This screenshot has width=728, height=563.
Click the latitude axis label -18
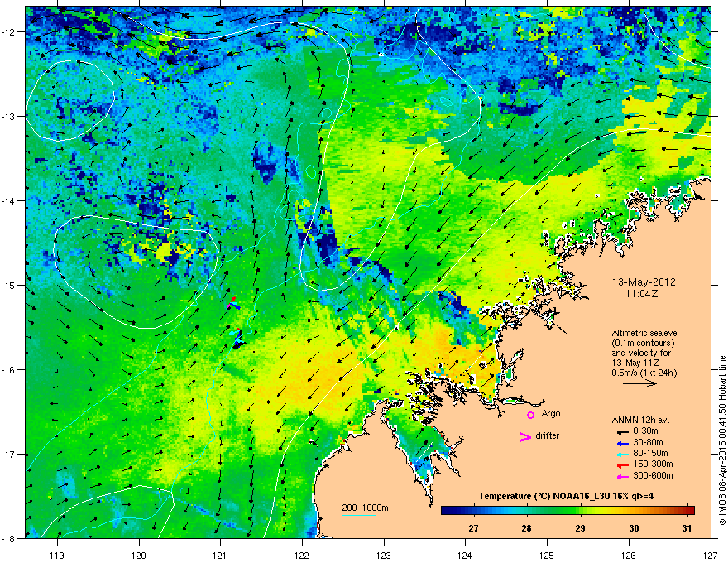click(x=8, y=538)
